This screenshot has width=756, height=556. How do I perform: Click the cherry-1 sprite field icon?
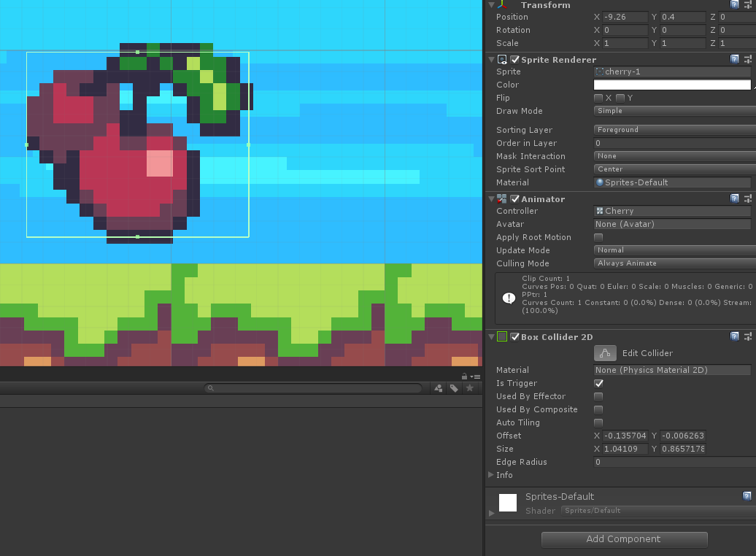pos(600,72)
